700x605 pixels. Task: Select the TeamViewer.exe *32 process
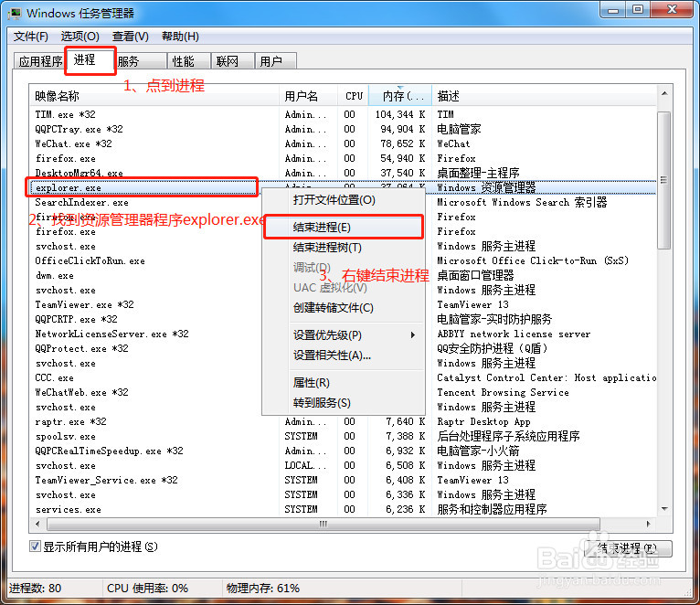tap(84, 304)
